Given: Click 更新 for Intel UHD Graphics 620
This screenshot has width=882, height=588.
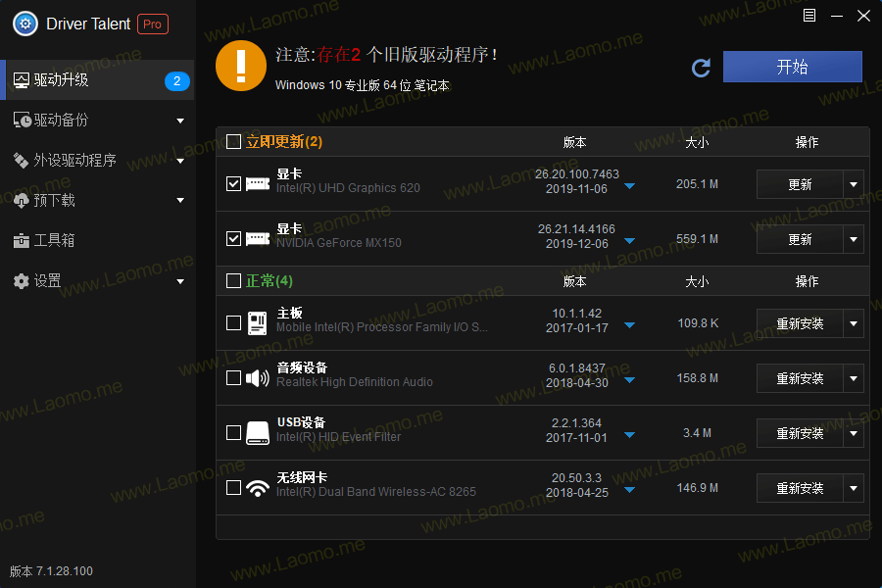Looking at the screenshot, I should pyautogui.click(x=800, y=184).
